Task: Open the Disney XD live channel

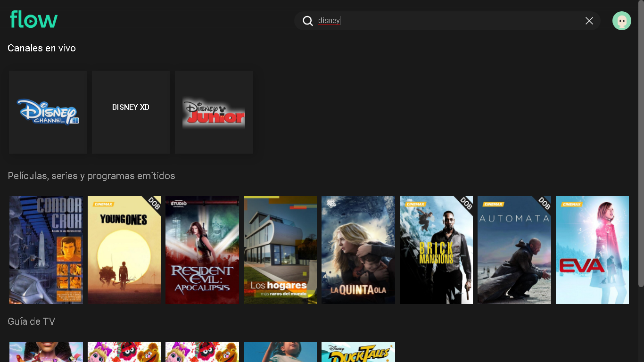Action: click(x=131, y=112)
